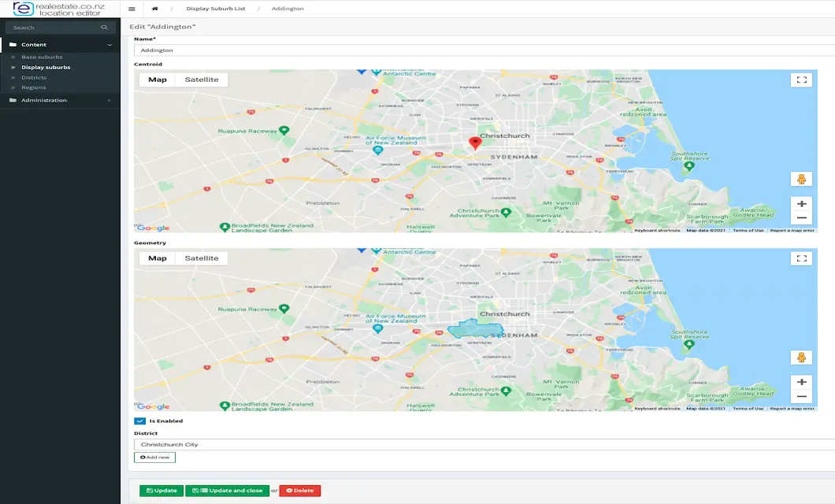This screenshot has height=504, width=835.
Task: Zoom in on the Geometry map
Action: pyautogui.click(x=801, y=382)
